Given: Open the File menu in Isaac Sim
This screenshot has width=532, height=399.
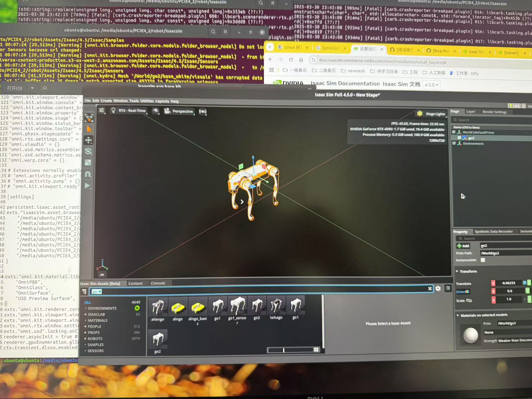Looking at the screenshot, I should pyautogui.click(x=88, y=100).
